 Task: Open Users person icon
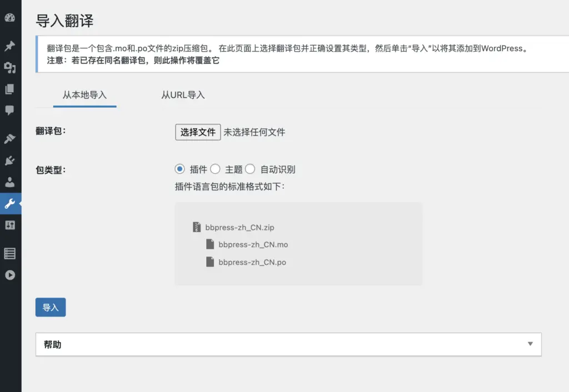pyautogui.click(x=9, y=182)
